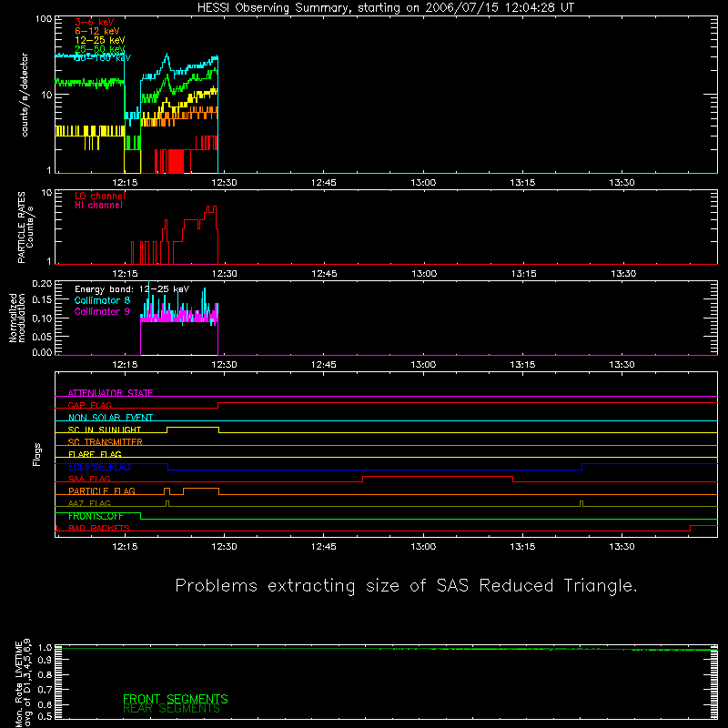Select the FRONT SEGMENTS legend label

175,699
